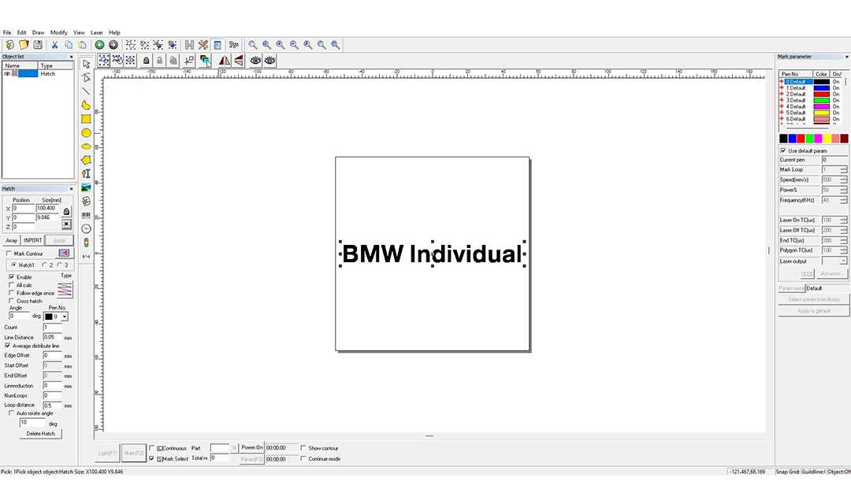Viewport: 851px width, 504px height.
Task: Check the Show contour option
Action: tap(303, 448)
